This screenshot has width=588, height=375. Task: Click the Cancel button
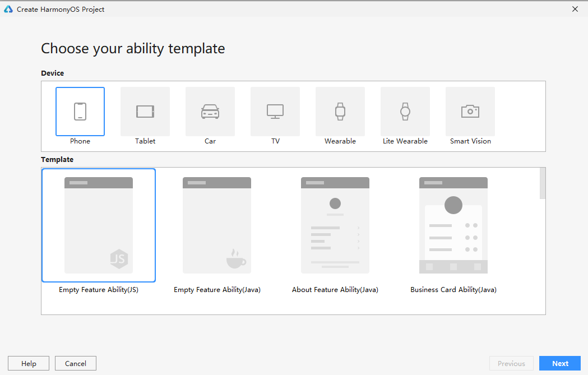coord(76,363)
